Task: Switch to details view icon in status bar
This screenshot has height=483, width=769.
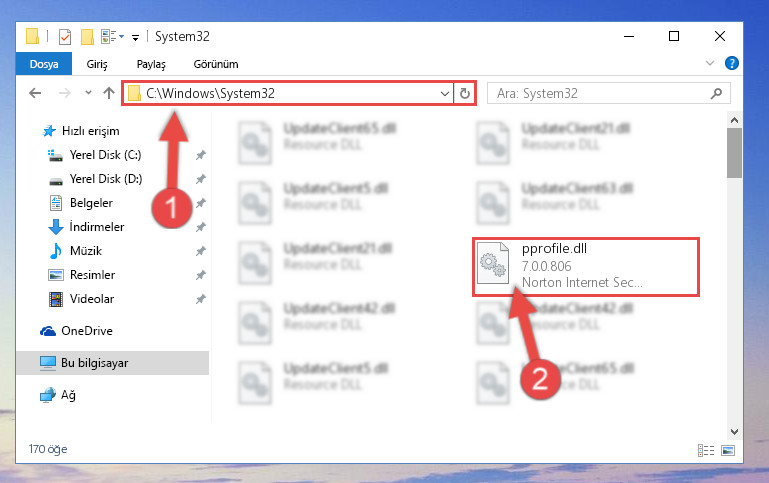Action: tap(706, 450)
